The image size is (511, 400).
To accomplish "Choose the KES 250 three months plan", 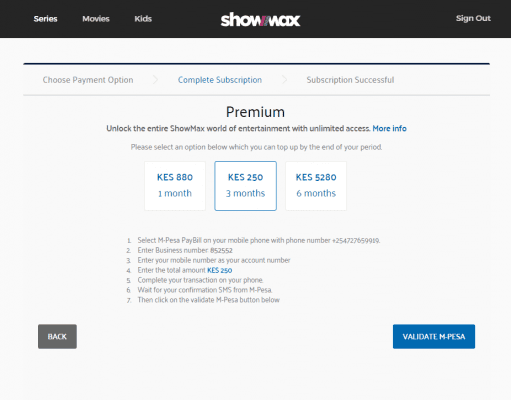I will click(246, 186).
